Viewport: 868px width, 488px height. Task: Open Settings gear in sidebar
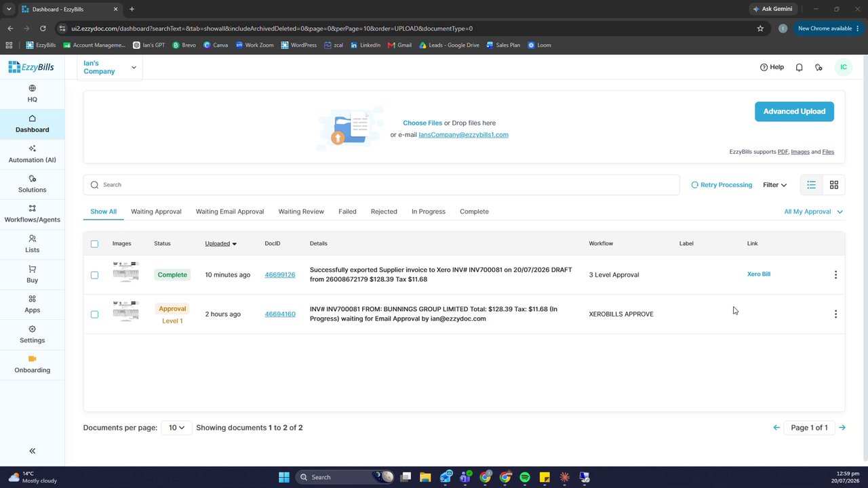tap(32, 329)
